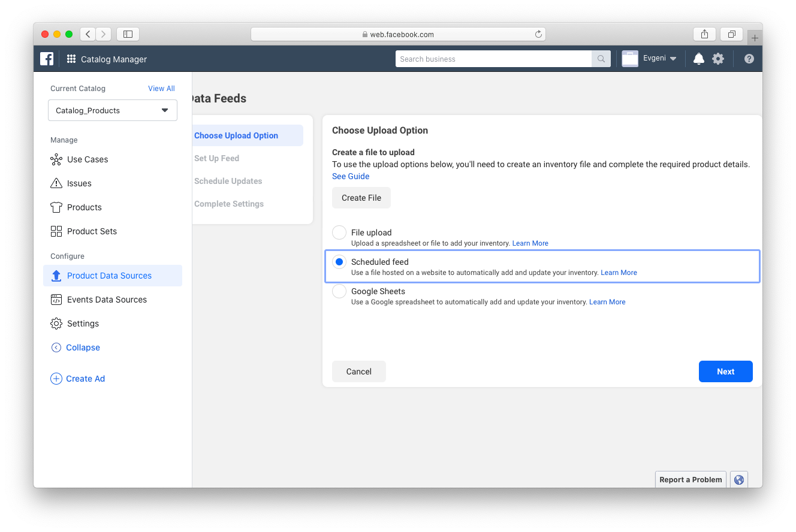Click the Facebook logo icon
796x532 pixels.
[x=47, y=59]
